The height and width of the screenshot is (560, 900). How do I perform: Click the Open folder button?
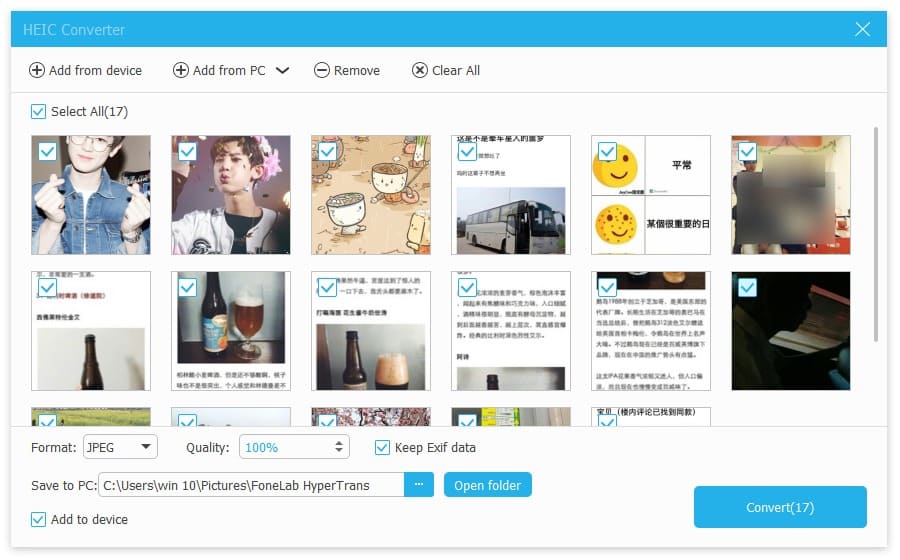pos(487,485)
